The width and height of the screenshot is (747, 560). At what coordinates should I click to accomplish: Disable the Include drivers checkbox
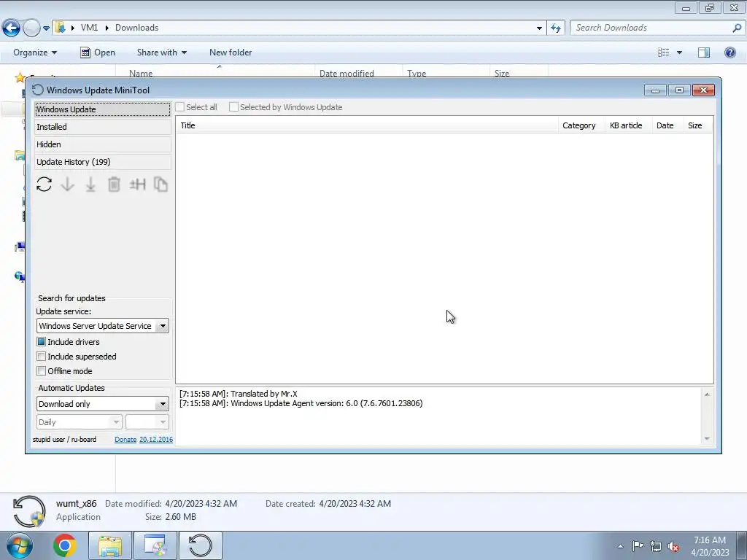(42, 342)
